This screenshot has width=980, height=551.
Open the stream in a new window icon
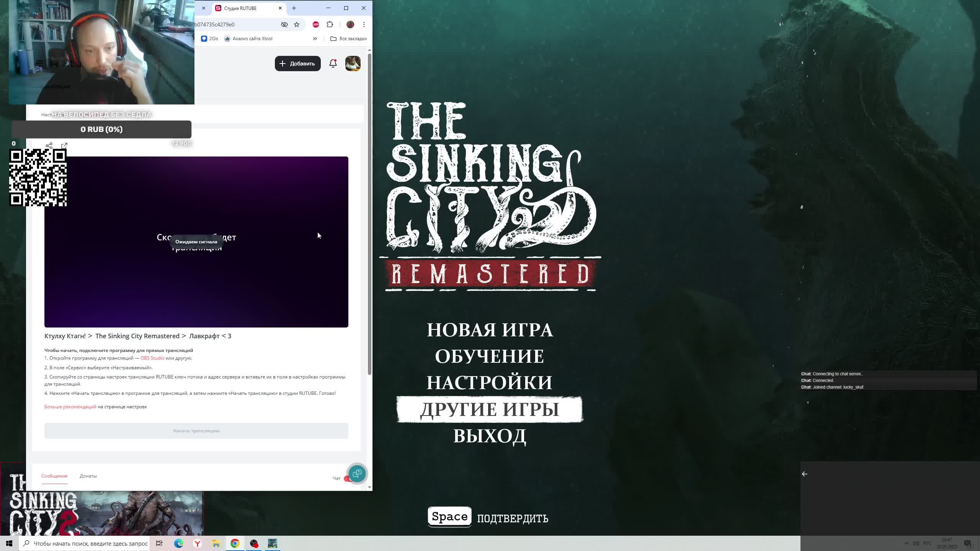(x=64, y=146)
